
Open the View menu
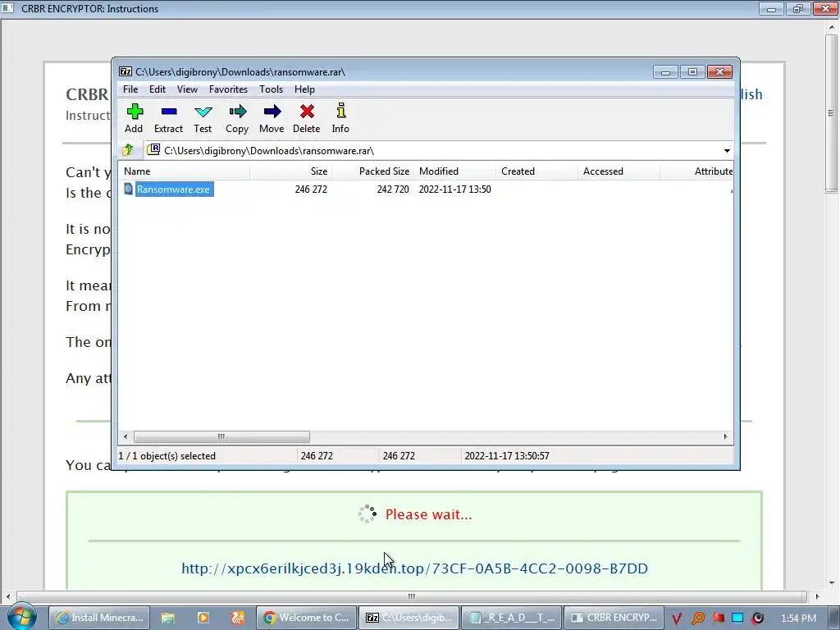point(187,89)
